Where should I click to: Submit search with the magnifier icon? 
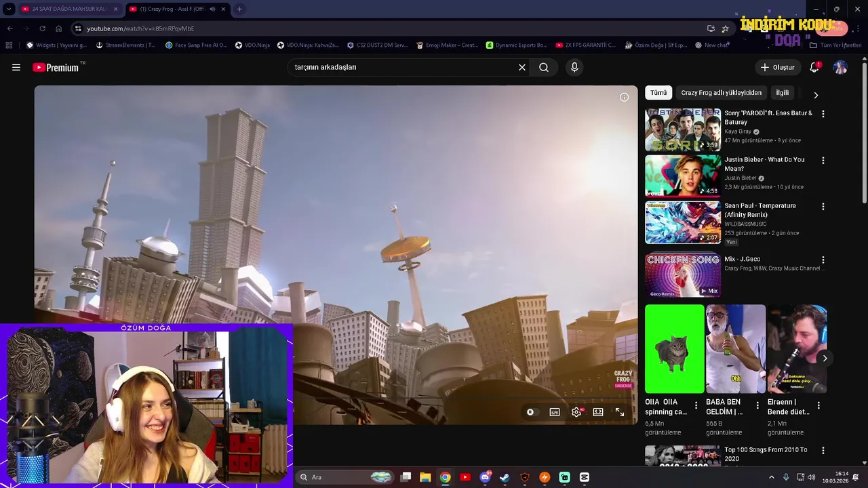click(544, 67)
